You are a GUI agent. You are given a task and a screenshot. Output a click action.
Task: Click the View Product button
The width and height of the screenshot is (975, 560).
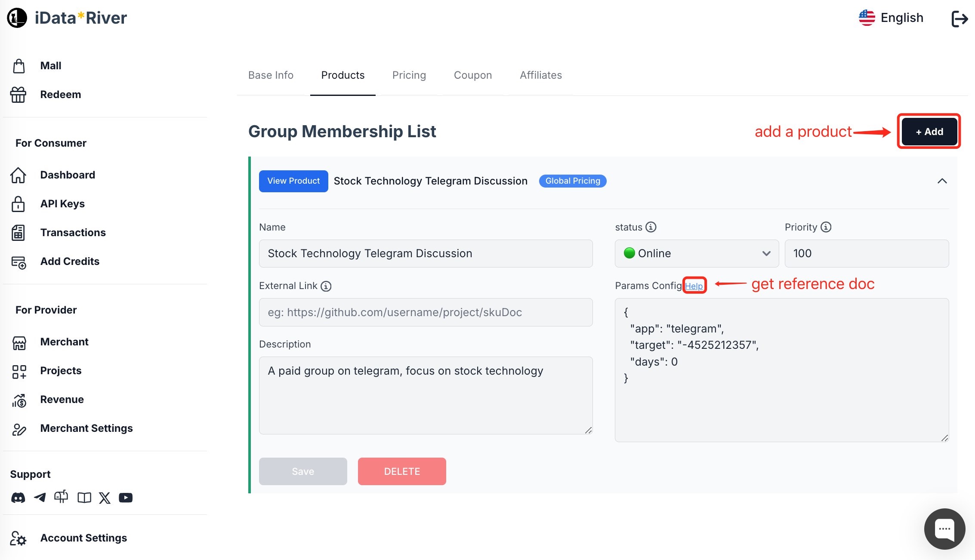(293, 181)
